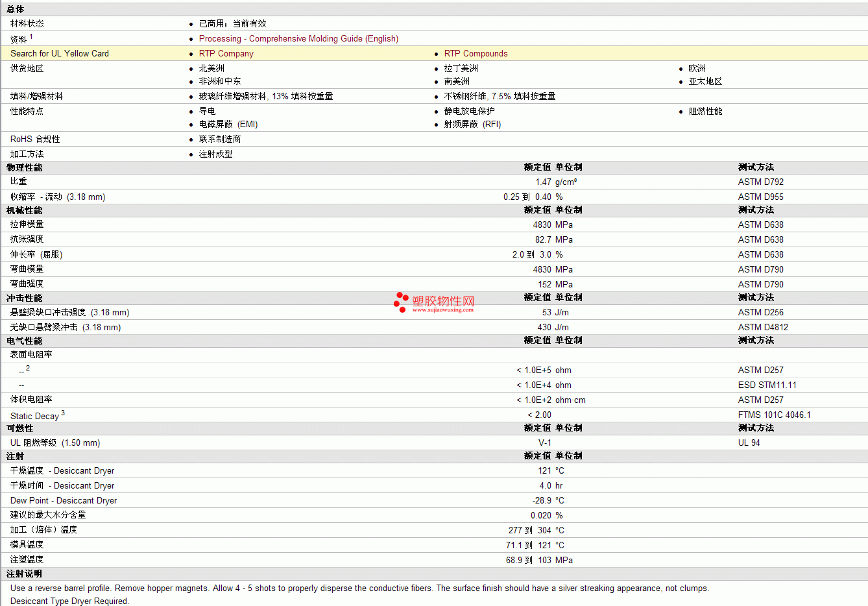Click the '电磁屏蔽 (EMI)' feature entry
Image resolution: width=868 pixels, height=606 pixels.
(x=228, y=125)
